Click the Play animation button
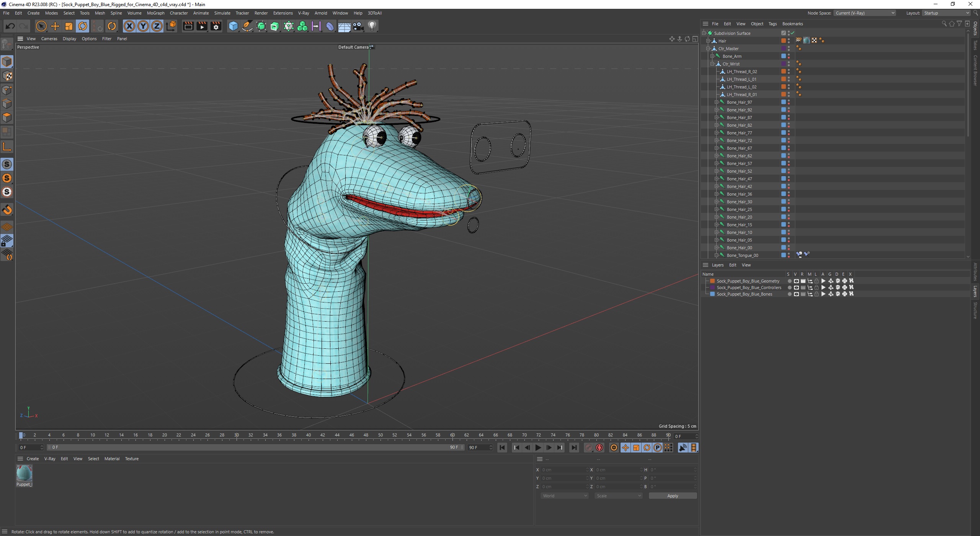This screenshot has height=536, width=980. 539,448
